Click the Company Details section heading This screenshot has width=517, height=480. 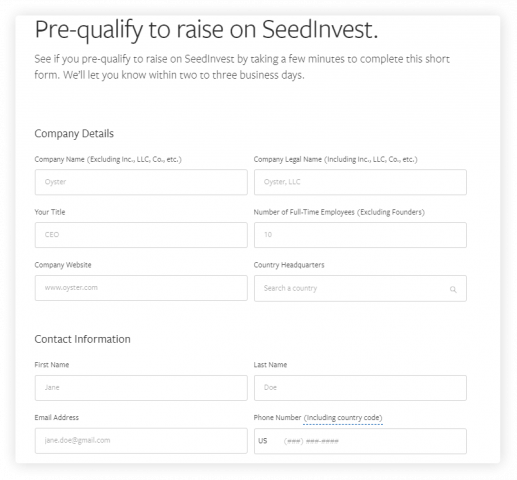pyautogui.click(x=74, y=134)
